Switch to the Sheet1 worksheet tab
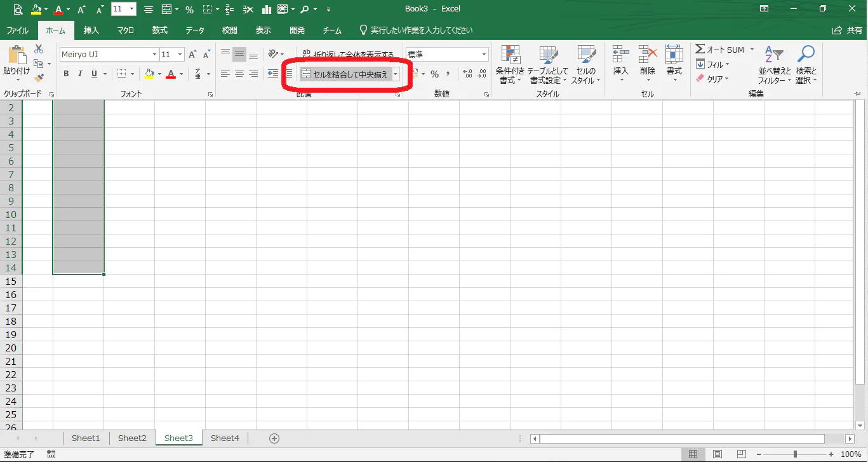Viewport: 868px width, 462px height. coord(86,438)
